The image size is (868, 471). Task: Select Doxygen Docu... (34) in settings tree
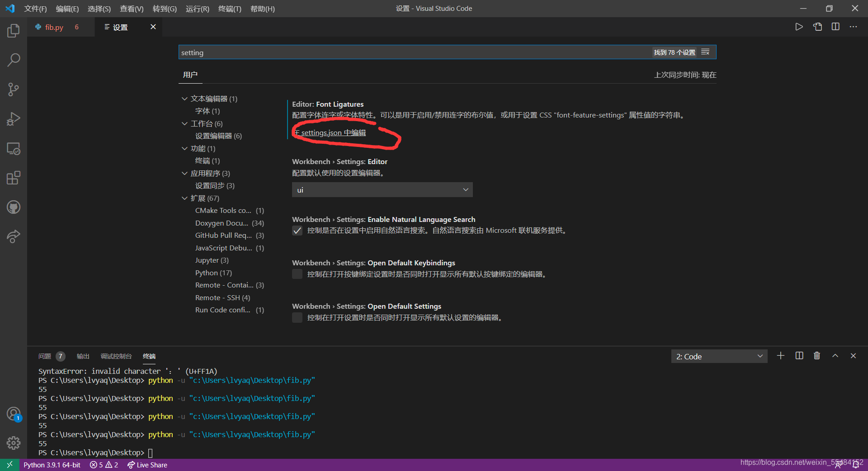click(x=230, y=223)
